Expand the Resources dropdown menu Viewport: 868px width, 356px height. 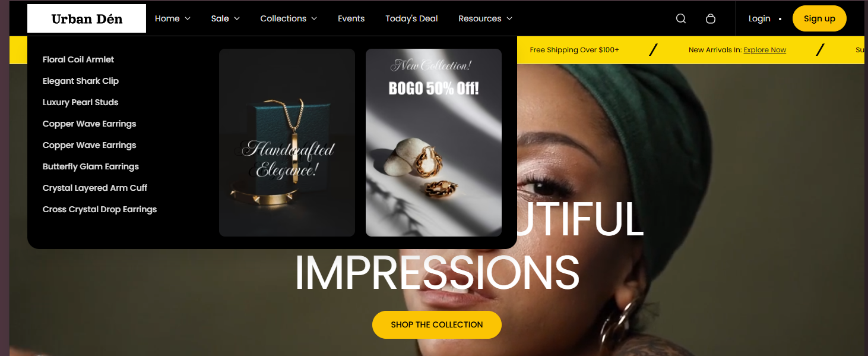485,18
